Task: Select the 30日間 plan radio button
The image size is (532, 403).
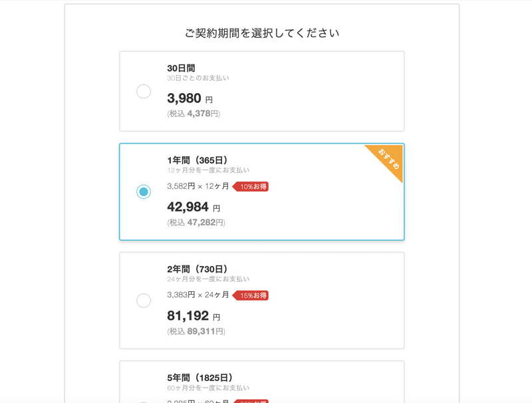Action: (144, 92)
